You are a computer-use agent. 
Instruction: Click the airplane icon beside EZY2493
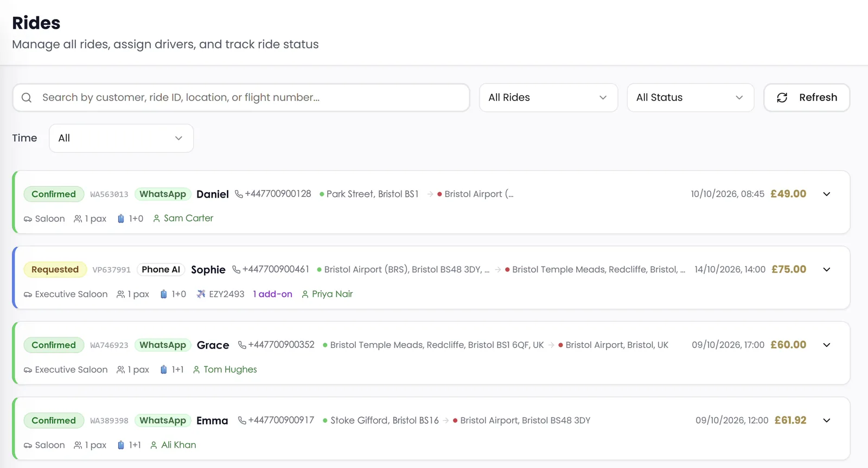[x=201, y=294]
